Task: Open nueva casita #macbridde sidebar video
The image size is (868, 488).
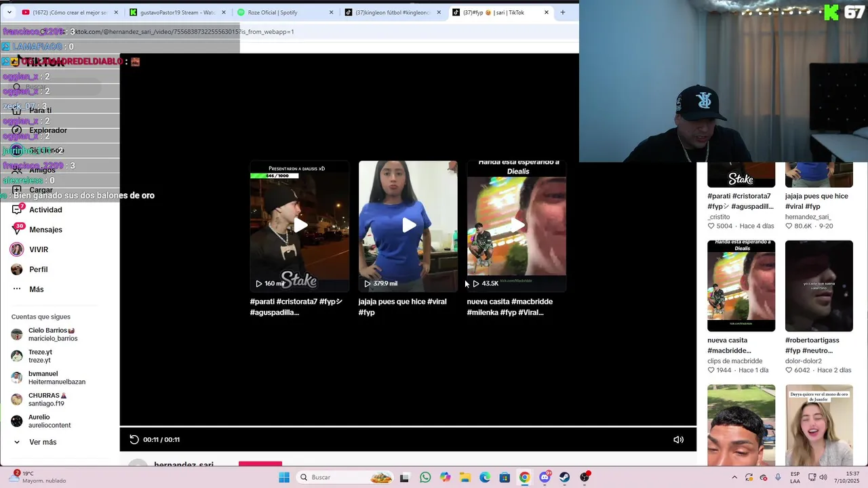Action: [741, 286]
